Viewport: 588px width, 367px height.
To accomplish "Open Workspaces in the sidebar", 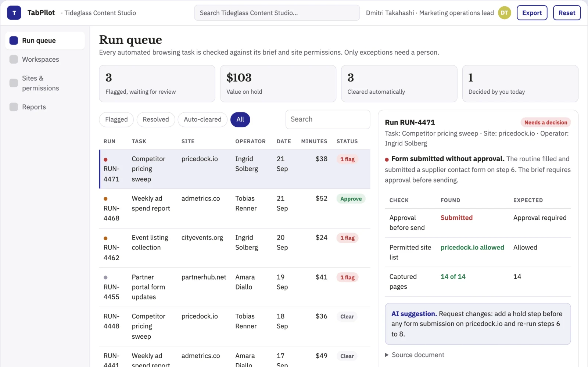I will [x=45, y=60].
